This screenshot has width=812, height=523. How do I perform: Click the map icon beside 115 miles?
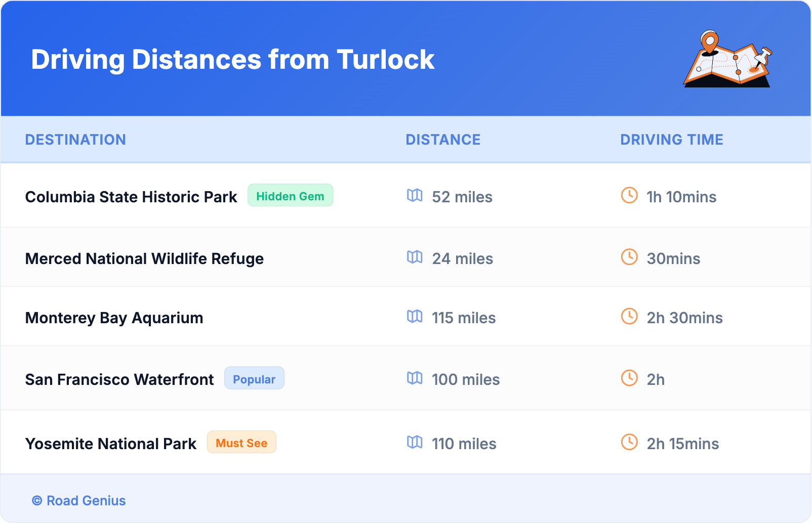pyautogui.click(x=415, y=316)
